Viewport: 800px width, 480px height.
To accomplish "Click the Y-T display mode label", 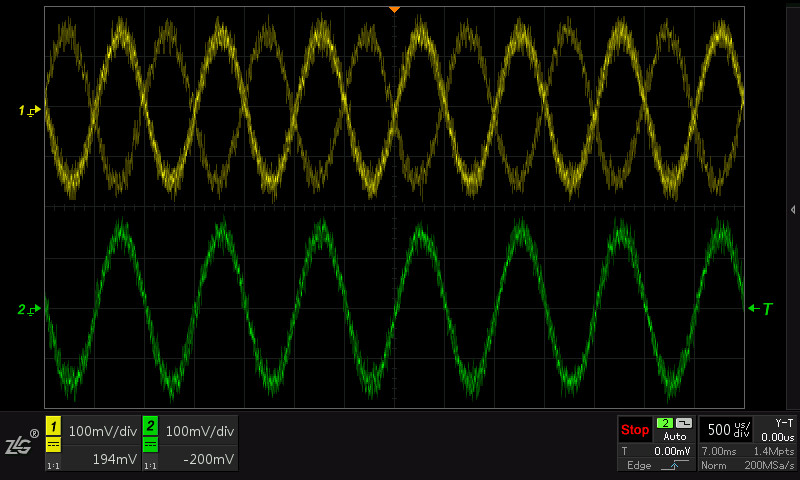I will tap(784, 423).
